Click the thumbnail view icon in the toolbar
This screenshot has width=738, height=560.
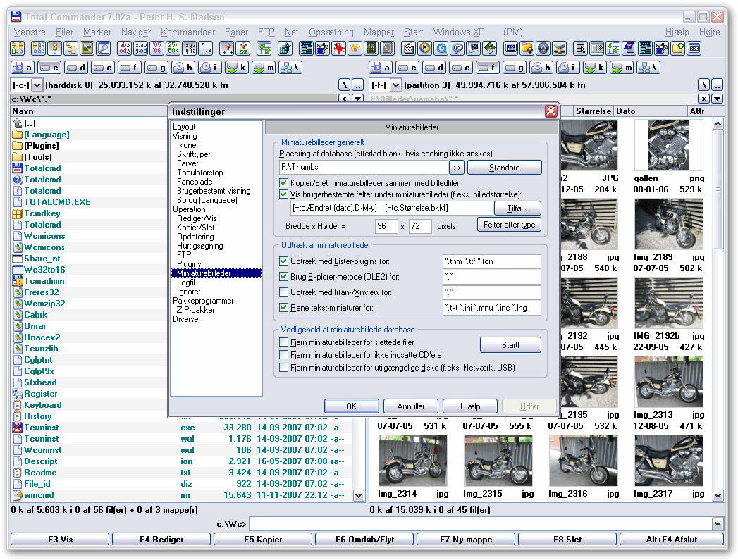point(87,48)
